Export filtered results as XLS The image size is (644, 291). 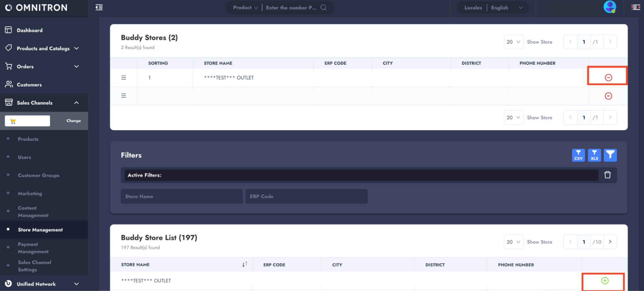(x=594, y=155)
